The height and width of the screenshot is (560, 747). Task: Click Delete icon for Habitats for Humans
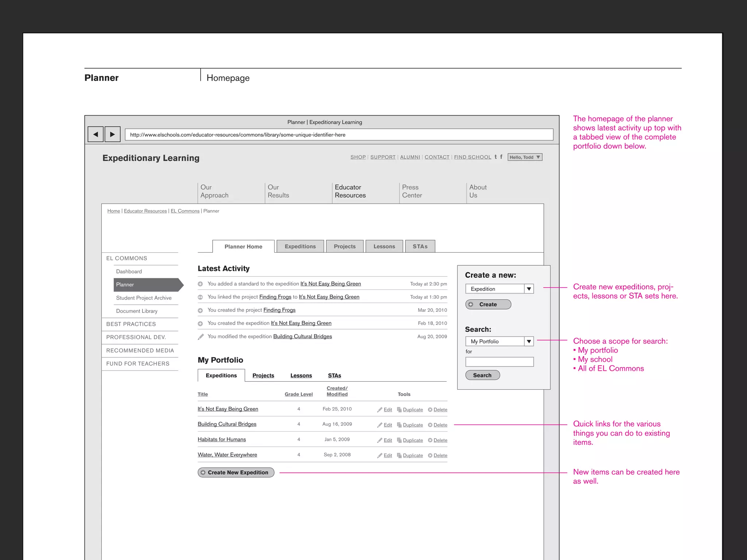tap(430, 440)
